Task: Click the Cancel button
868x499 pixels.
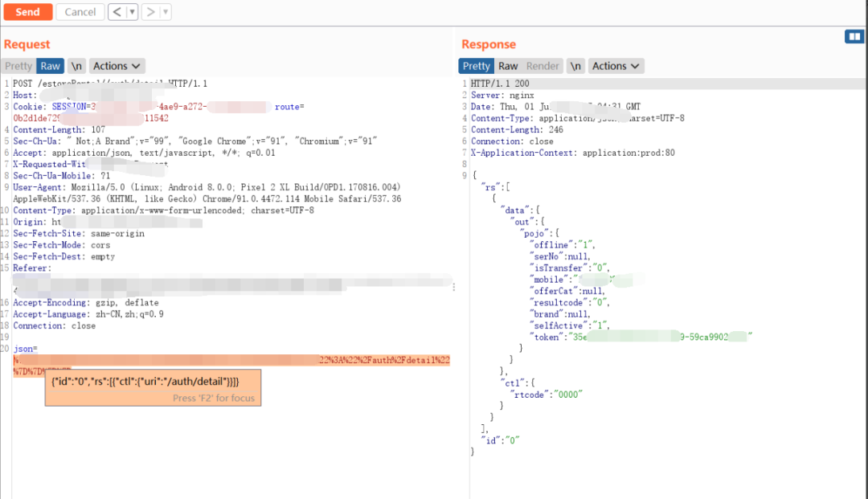Action: click(80, 12)
